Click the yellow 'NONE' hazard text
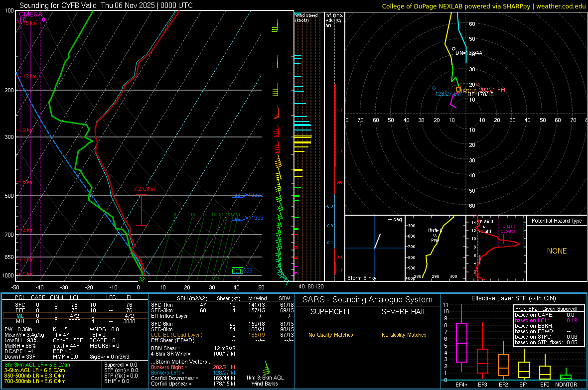The width and height of the screenshot is (588, 390). click(x=557, y=251)
